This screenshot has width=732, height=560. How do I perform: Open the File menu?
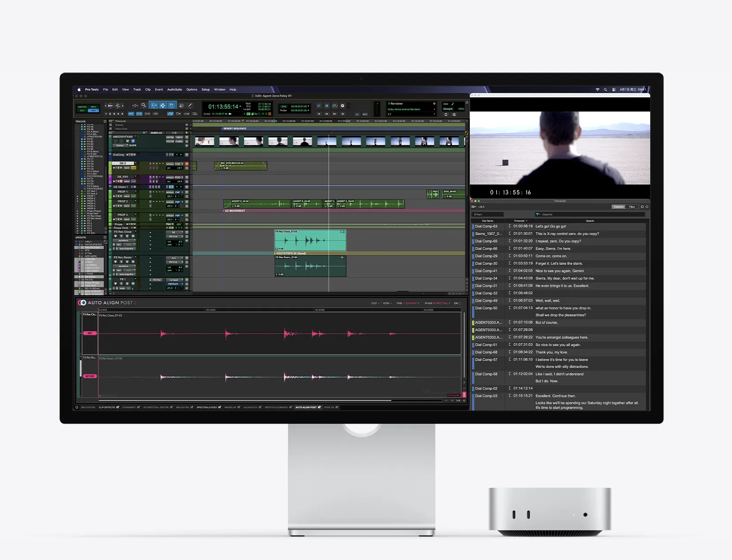point(106,90)
